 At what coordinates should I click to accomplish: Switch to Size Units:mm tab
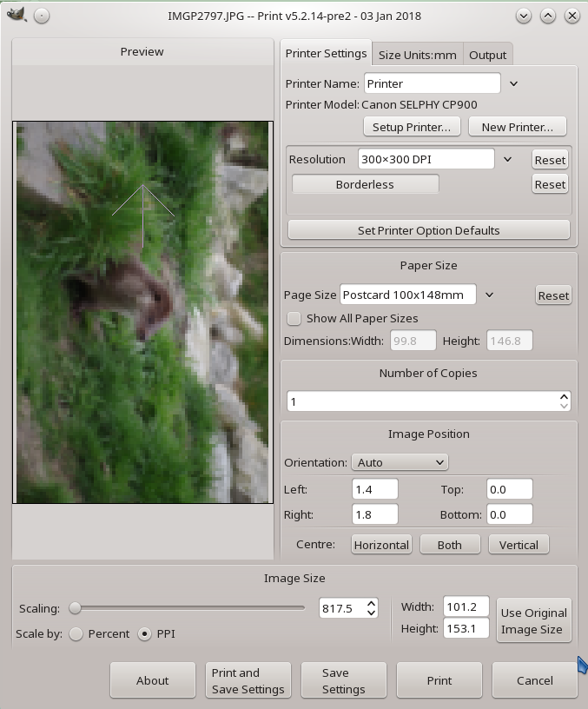pyautogui.click(x=417, y=55)
